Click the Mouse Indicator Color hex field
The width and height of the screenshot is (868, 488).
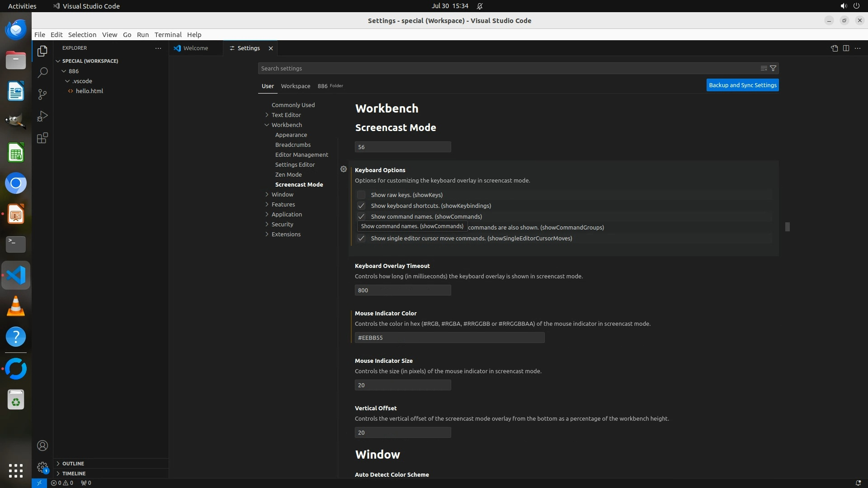pos(449,338)
